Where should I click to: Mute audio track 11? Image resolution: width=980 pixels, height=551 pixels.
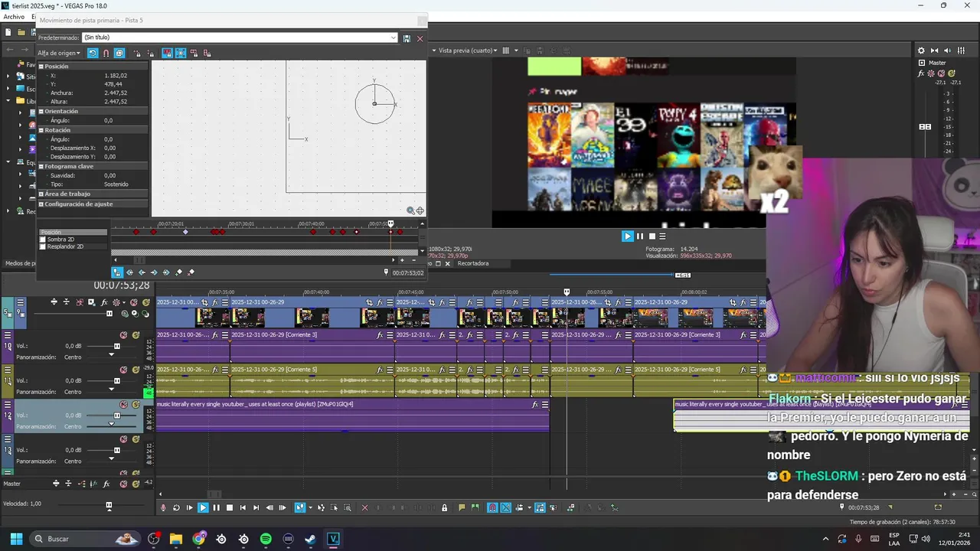[123, 370]
